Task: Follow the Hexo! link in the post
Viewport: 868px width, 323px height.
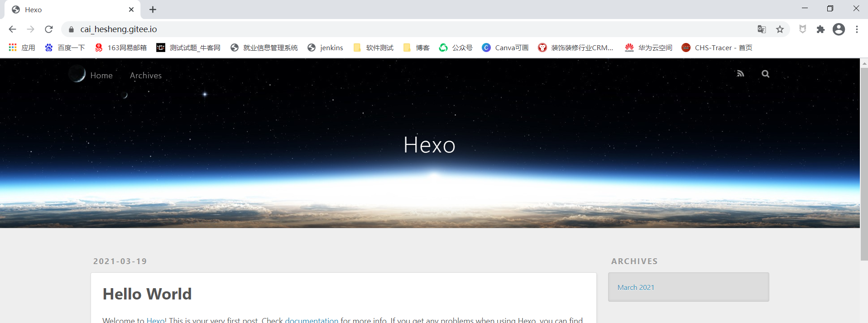Action: click(x=157, y=320)
